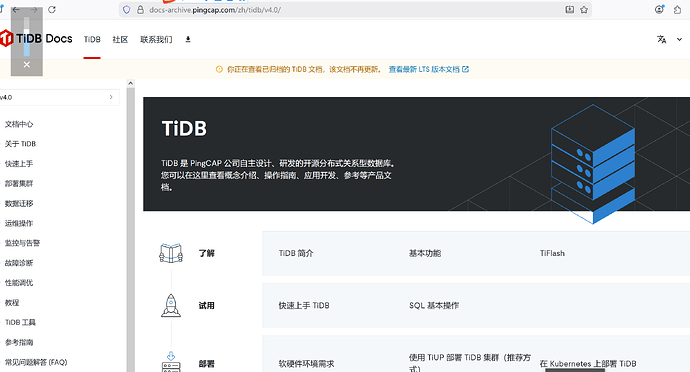The image size is (690, 372).
Task: Open the 社区 navigation menu
Action: pyautogui.click(x=120, y=40)
